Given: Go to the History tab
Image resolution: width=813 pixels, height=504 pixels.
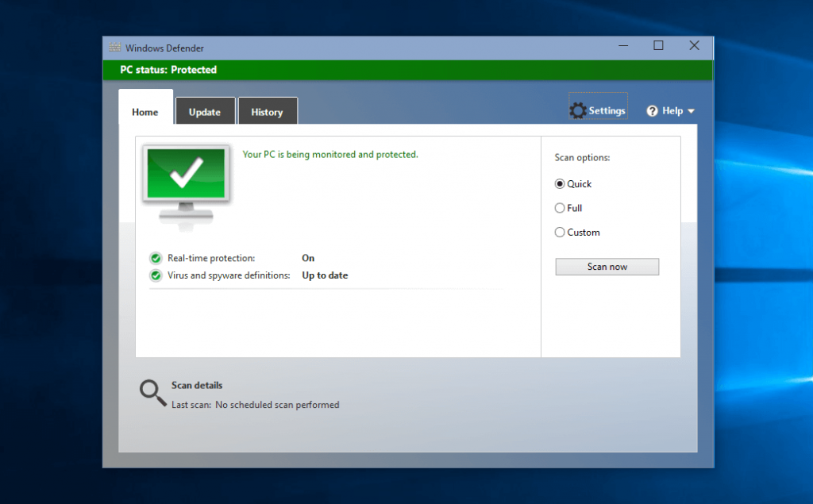Looking at the screenshot, I should pos(267,112).
